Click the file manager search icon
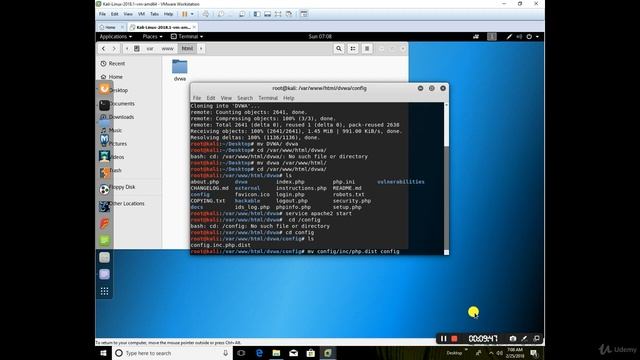640x360 pixels. 339,49
